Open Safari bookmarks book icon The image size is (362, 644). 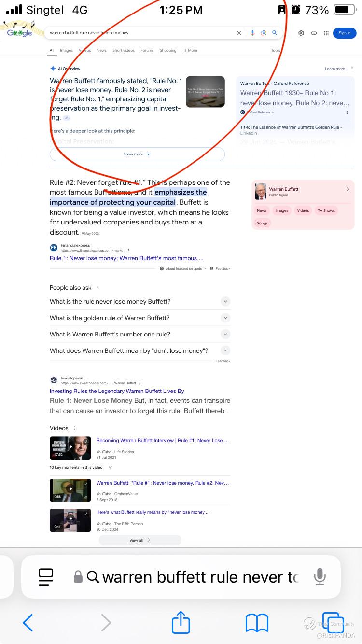[x=257, y=623]
